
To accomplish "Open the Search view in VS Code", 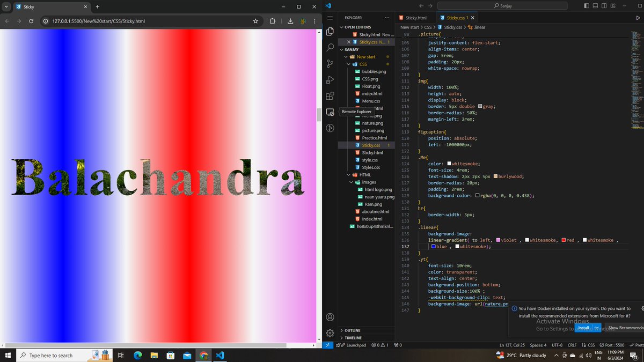I will (x=330, y=48).
